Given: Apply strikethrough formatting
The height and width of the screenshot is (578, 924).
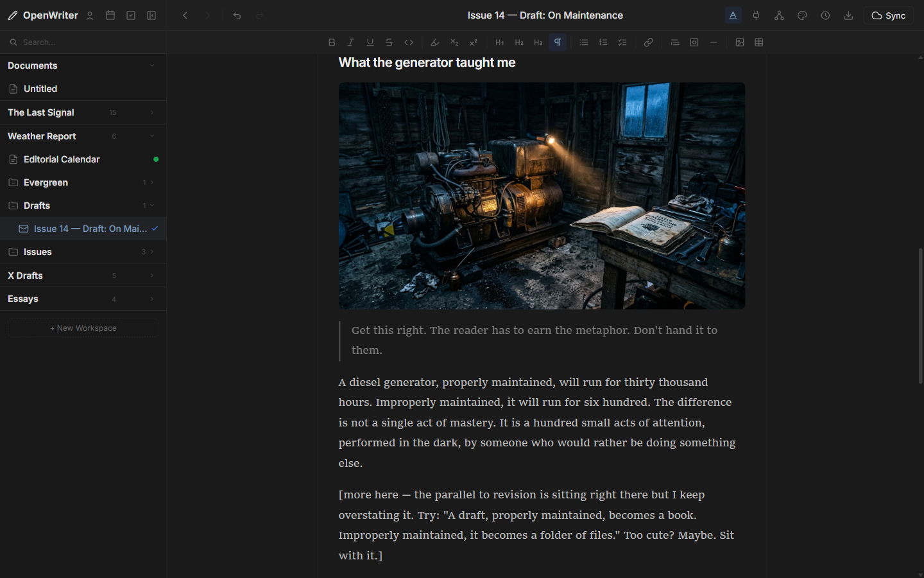Looking at the screenshot, I should pyautogui.click(x=389, y=42).
